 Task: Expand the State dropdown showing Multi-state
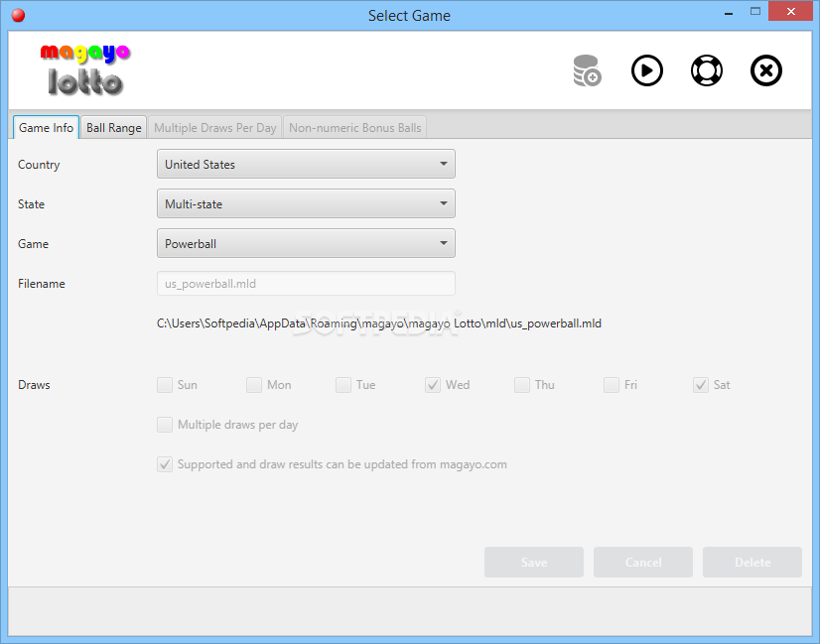[x=306, y=203]
